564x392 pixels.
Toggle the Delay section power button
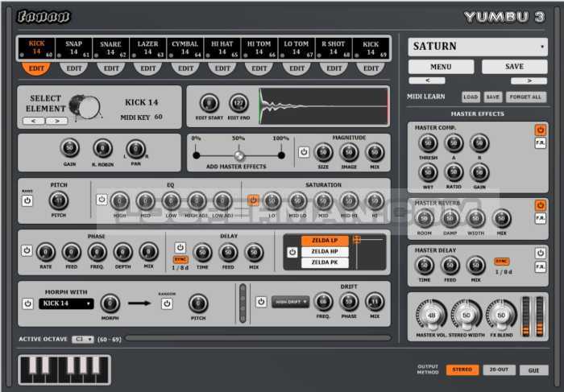(180, 247)
